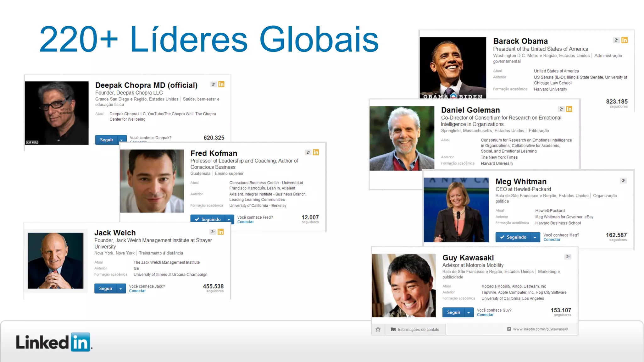644x362 pixels.
Task: Click Seguindo button for Meg Whitman
Action: point(513,237)
